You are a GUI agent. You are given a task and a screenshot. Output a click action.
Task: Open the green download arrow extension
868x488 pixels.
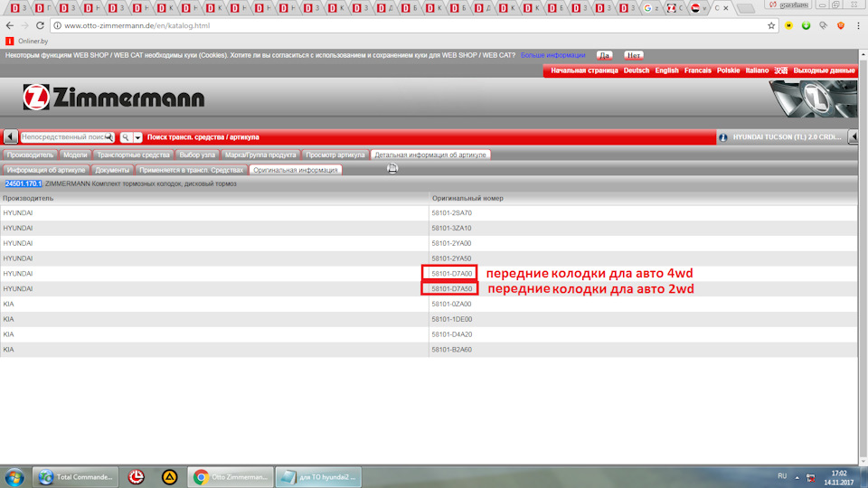click(806, 25)
